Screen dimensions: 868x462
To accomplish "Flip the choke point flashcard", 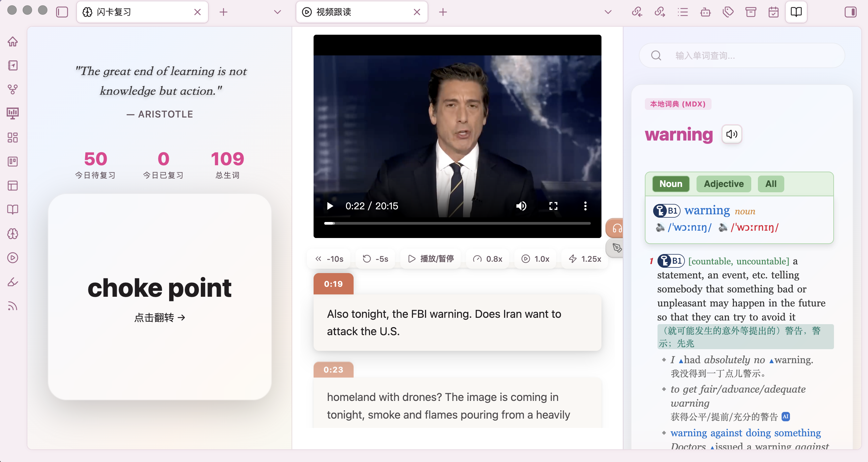I will 159,317.
